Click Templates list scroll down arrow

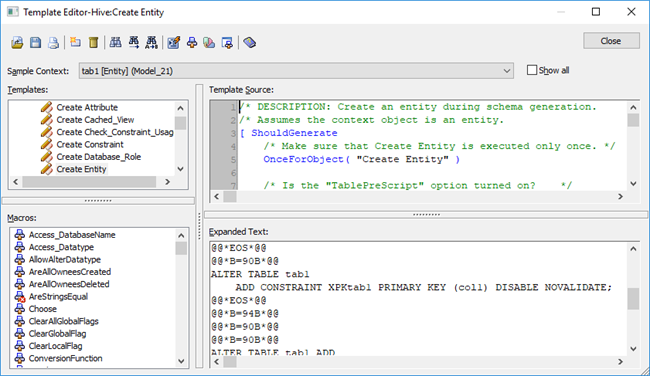click(180, 169)
